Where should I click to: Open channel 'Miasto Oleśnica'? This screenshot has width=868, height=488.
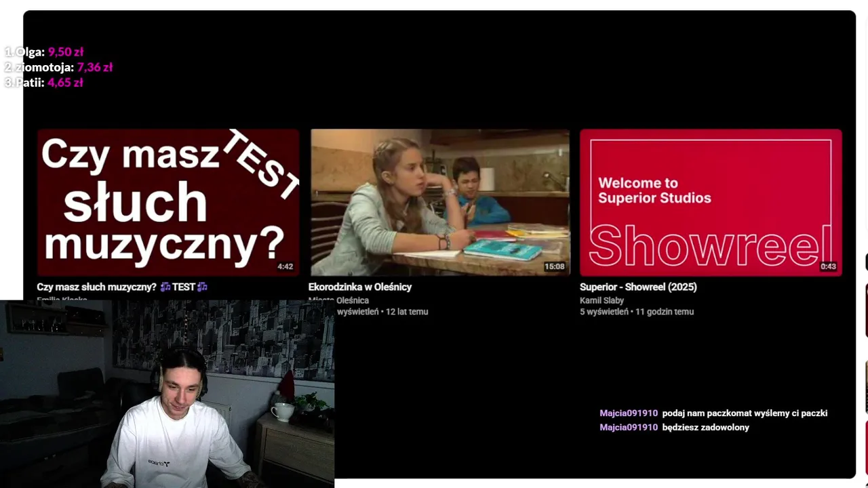(338, 300)
